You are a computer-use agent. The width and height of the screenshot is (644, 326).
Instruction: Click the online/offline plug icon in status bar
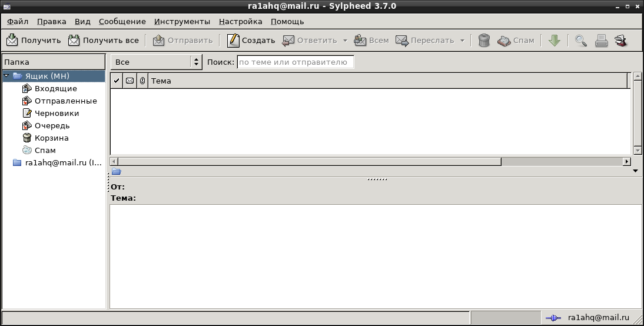(x=553, y=318)
